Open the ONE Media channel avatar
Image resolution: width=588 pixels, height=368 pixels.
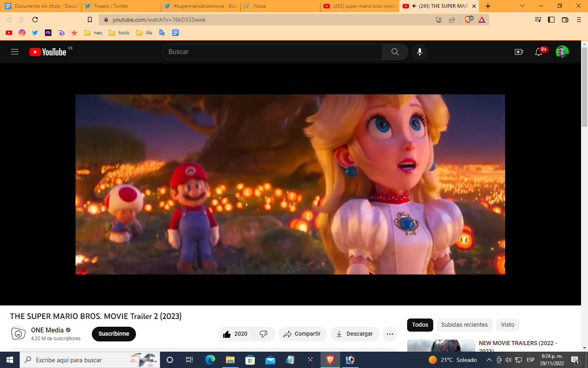(x=18, y=334)
